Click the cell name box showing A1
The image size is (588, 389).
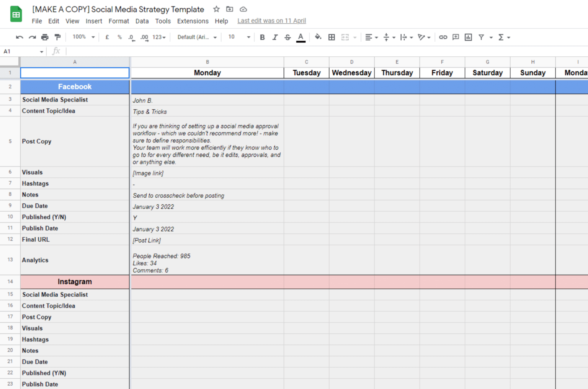[23, 51]
